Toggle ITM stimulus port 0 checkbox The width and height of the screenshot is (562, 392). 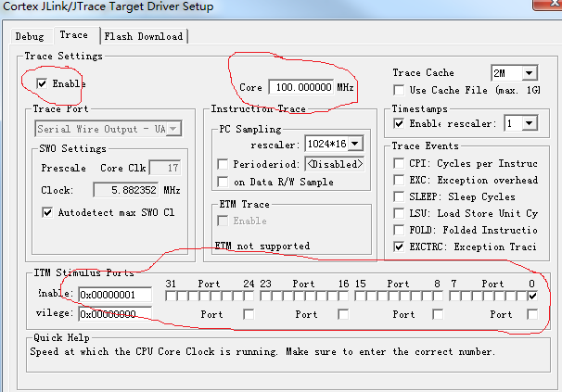tap(532, 296)
